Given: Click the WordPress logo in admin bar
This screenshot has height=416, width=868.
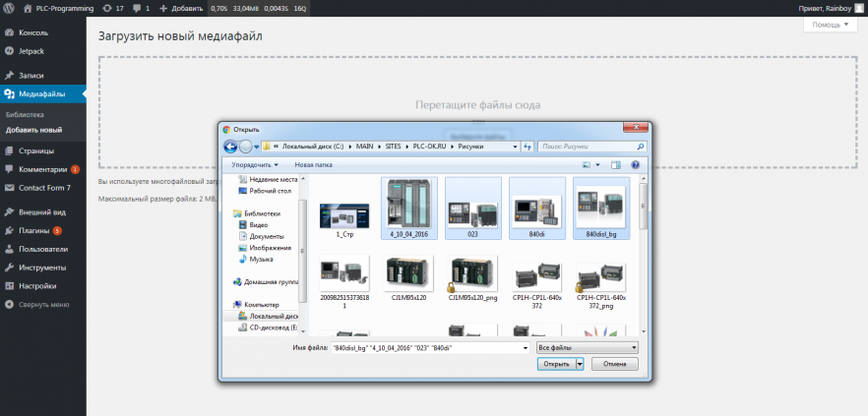Looking at the screenshot, I should pyautogui.click(x=10, y=8).
